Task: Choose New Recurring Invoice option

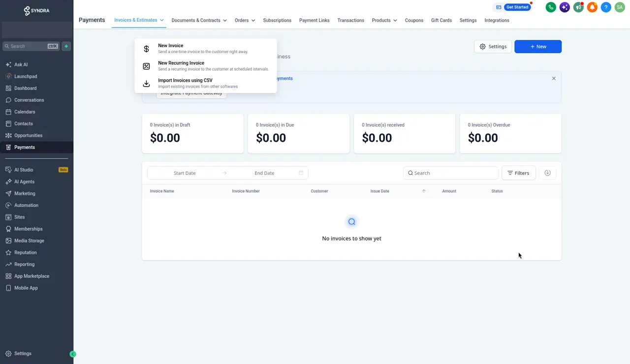Action: [206, 66]
